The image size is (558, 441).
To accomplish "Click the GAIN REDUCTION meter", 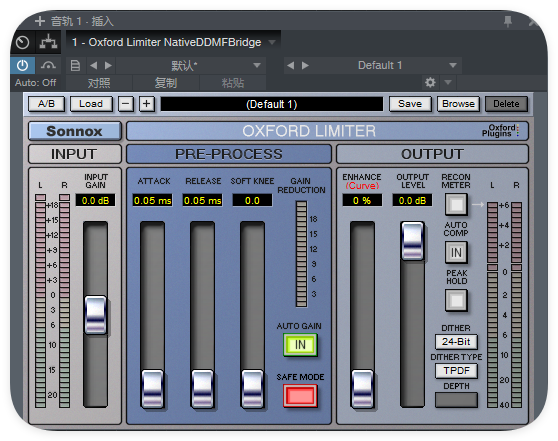I will click(301, 254).
